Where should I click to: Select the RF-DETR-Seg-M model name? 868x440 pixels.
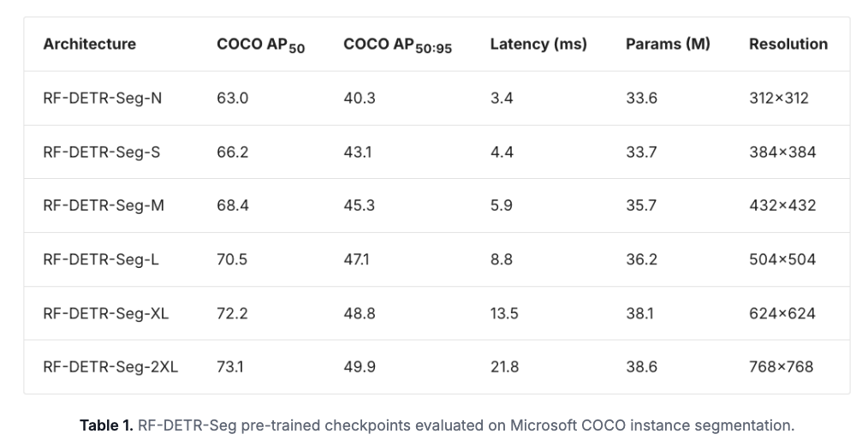click(x=102, y=205)
